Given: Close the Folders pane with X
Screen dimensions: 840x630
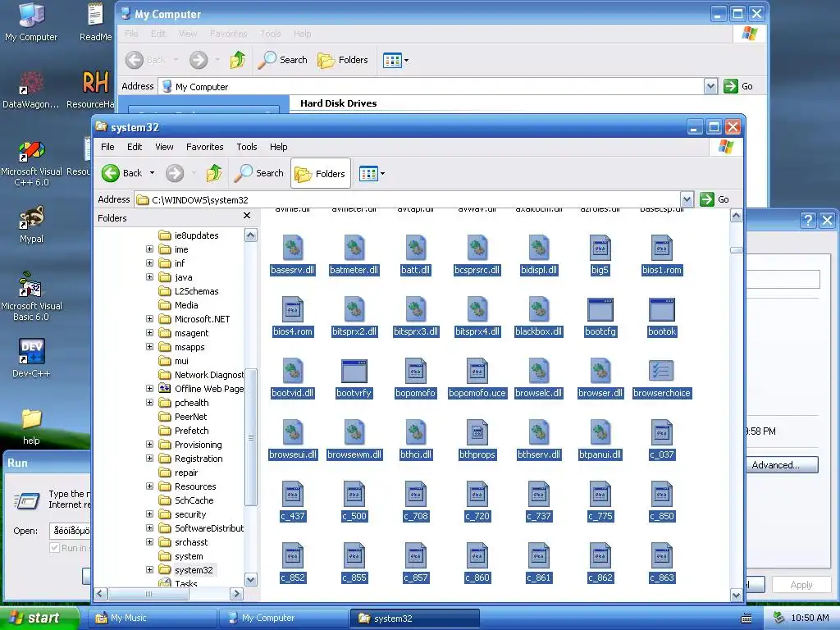Looking at the screenshot, I should pos(246,216).
